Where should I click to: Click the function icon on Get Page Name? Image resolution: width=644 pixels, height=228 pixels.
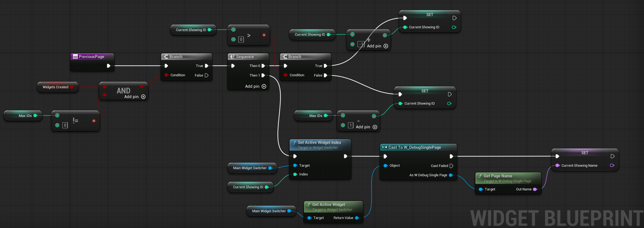[480, 176]
